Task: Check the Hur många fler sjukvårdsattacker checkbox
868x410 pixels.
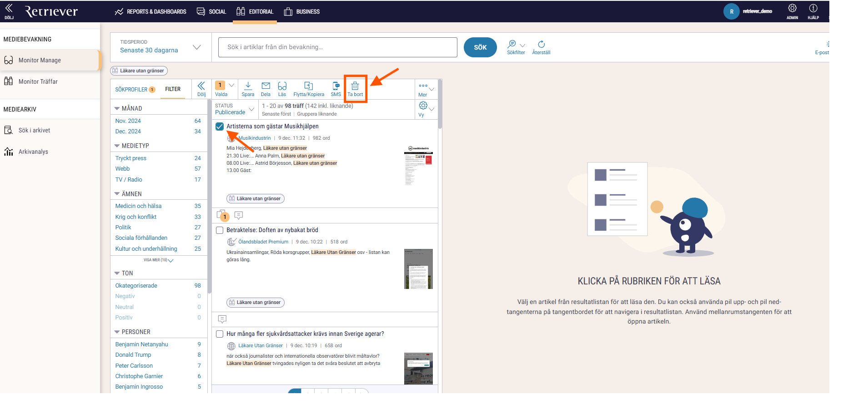Action: pos(220,334)
